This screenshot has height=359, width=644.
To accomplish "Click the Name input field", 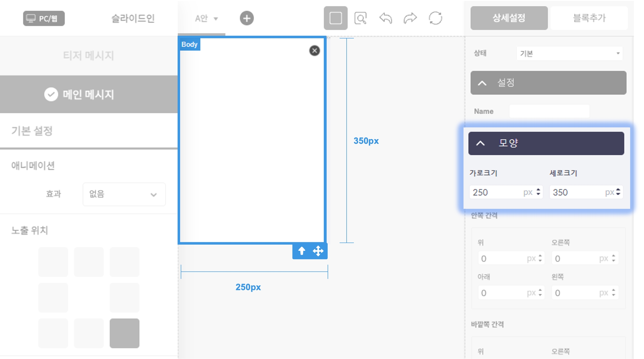I will [549, 111].
